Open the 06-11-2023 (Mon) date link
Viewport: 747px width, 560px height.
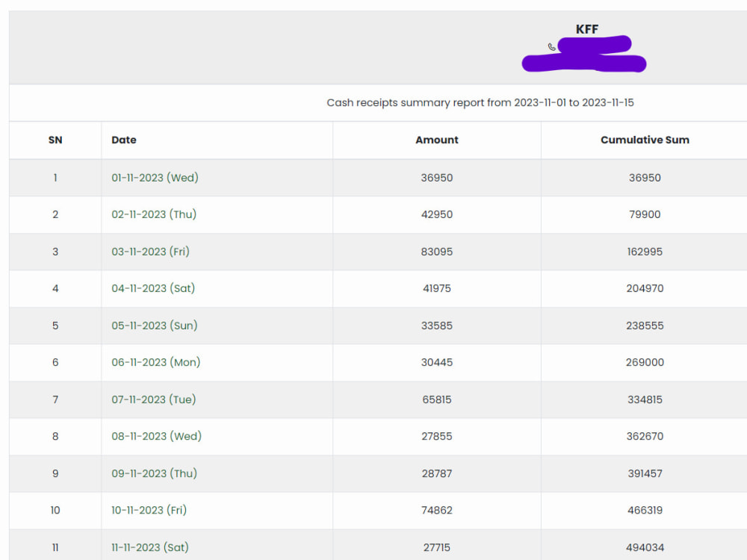click(156, 362)
